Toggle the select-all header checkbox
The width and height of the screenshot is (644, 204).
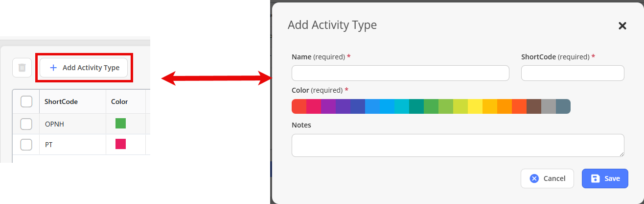(x=26, y=102)
